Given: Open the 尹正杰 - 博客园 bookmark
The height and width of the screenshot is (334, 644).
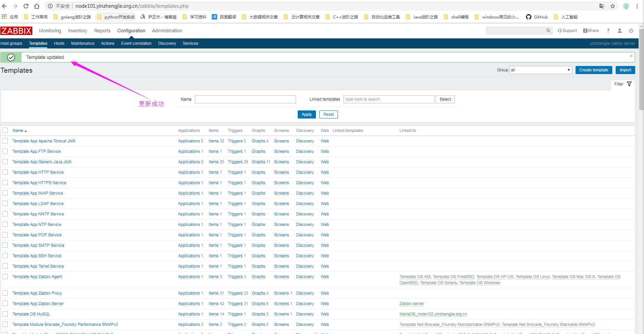Looking at the screenshot, I should [158, 17].
